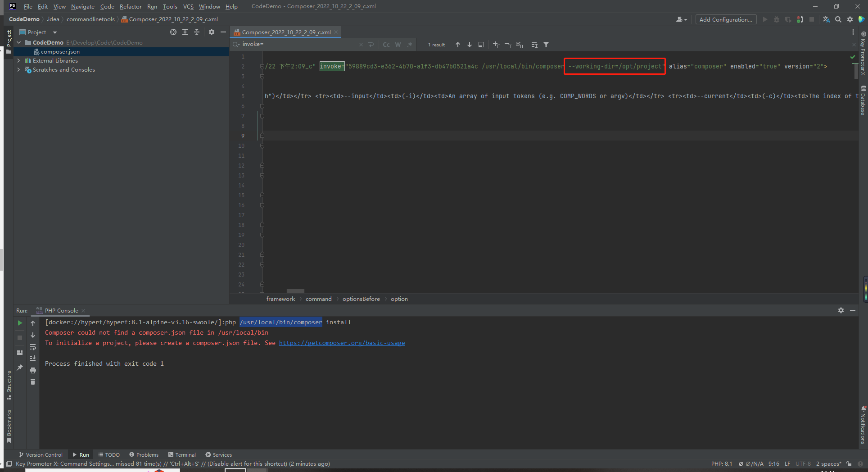The image size is (868, 472).
Task: Open the Tools menu
Action: pos(170,6)
